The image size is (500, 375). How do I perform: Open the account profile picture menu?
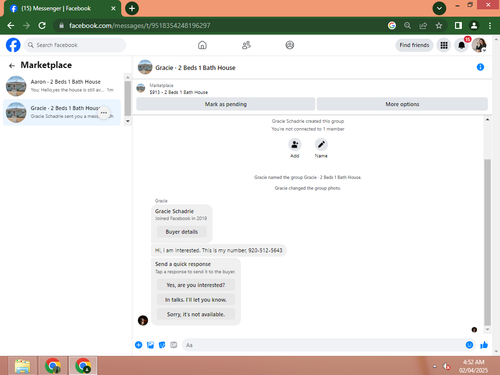click(479, 45)
